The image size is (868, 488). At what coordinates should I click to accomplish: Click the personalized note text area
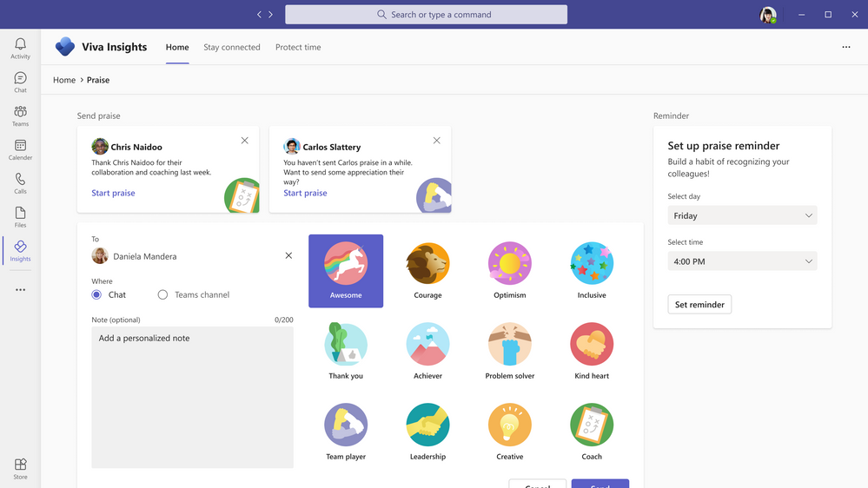coord(193,398)
